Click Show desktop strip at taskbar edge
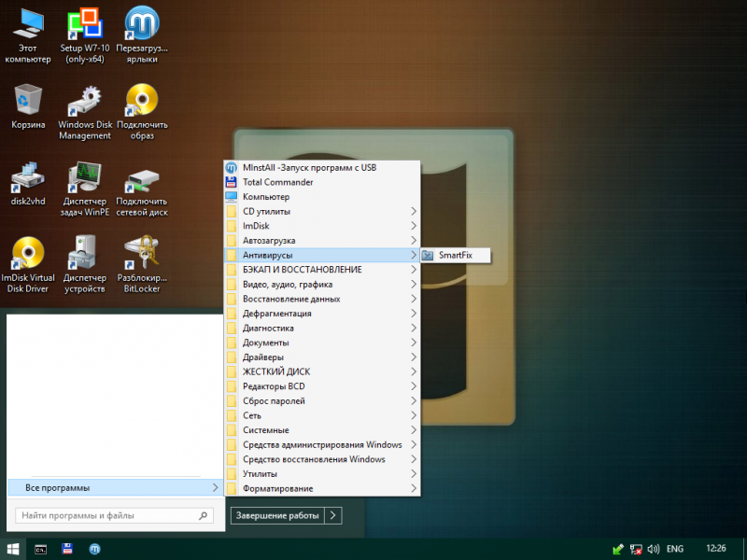The height and width of the screenshot is (560, 747). pyautogui.click(x=744, y=549)
